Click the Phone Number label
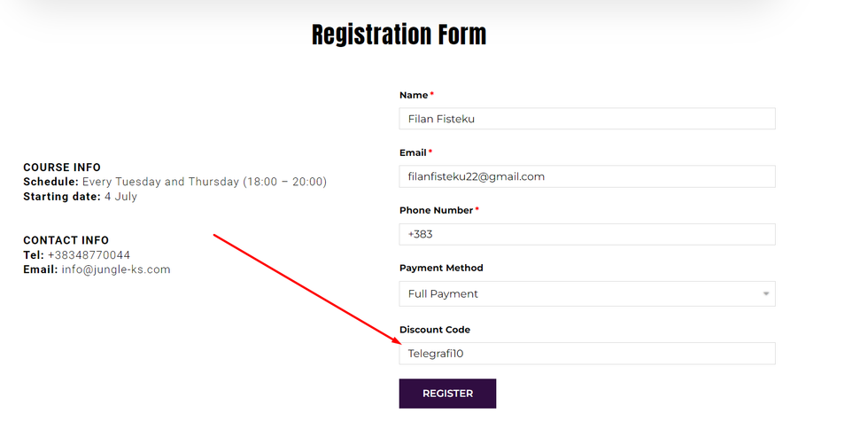 (437, 210)
